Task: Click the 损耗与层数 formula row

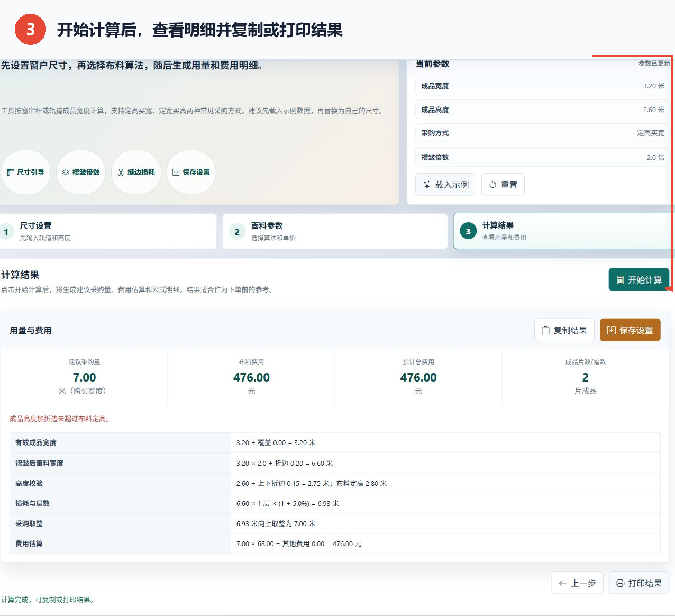Action: tap(335, 503)
